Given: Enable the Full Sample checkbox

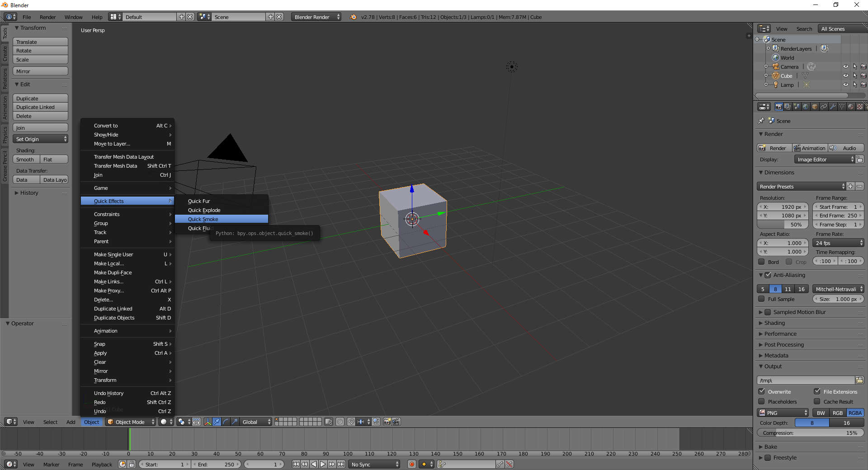Looking at the screenshot, I should 762,299.
